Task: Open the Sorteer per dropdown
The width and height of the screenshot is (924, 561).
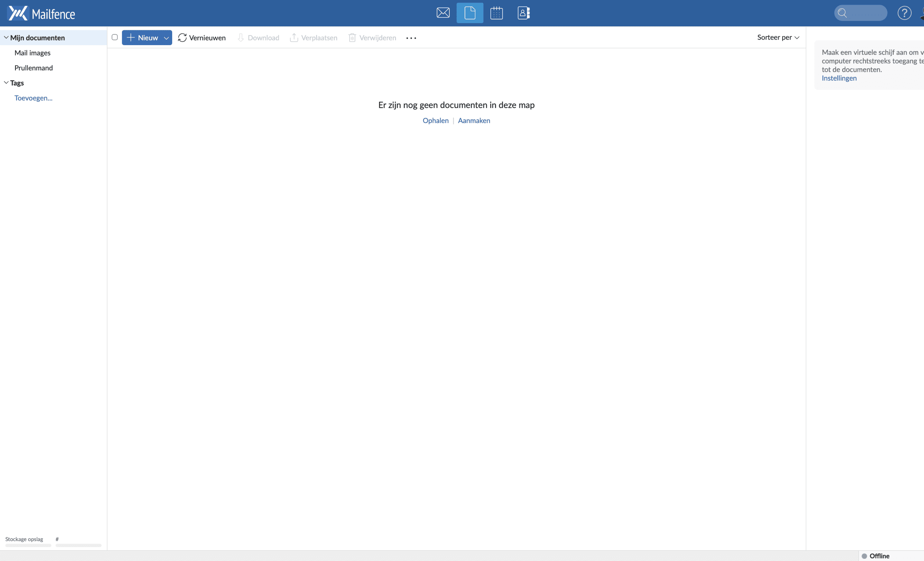Action: pyautogui.click(x=778, y=37)
